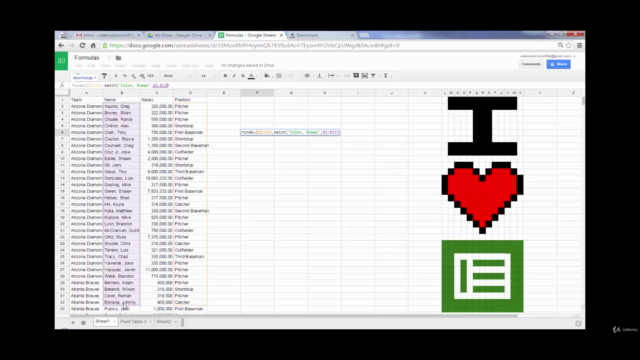Go back with the browser back arrow
Image resolution: width=640 pixels, height=360 pixels.
tap(61, 45)
